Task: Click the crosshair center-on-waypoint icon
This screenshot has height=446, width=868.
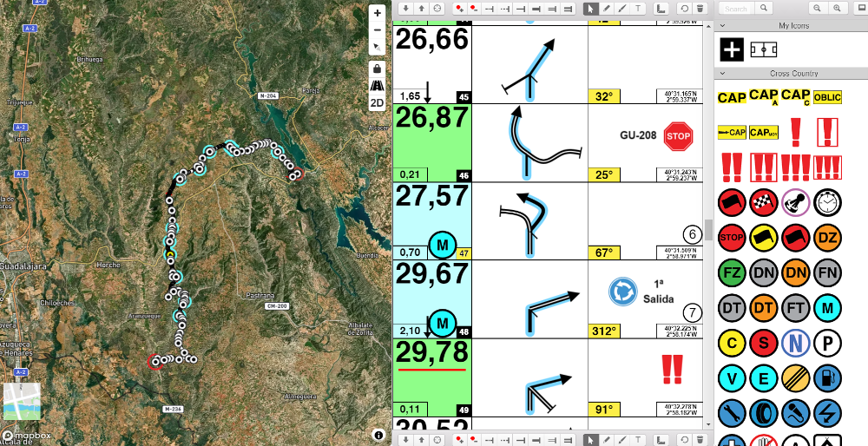Action: pyautogui.click(x=437, y=9)
